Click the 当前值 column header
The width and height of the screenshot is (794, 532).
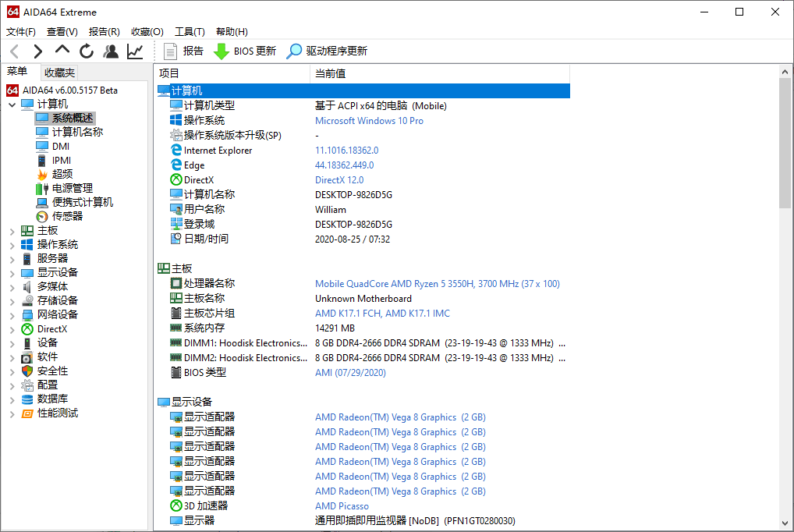tap(440, 73)
